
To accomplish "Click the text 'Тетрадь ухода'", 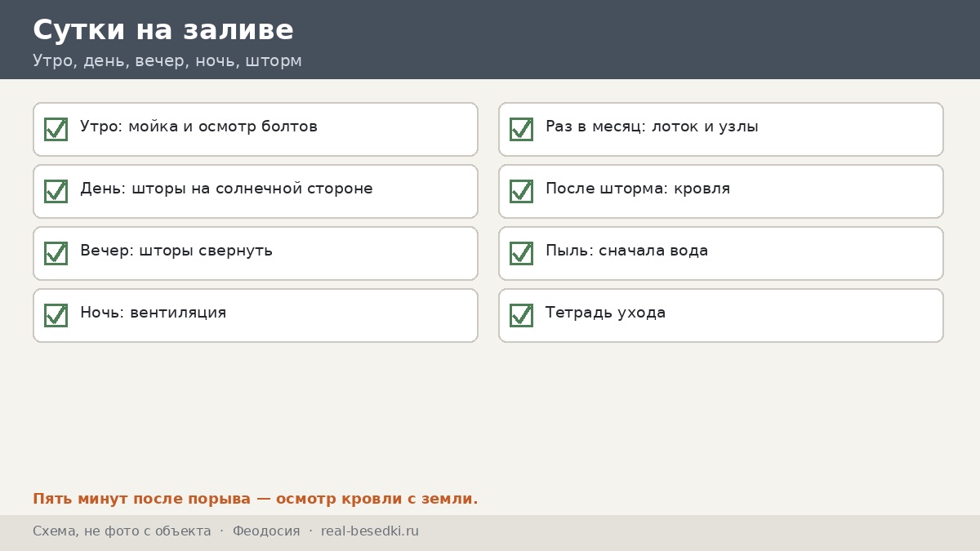I will click(x=605, y=313).
